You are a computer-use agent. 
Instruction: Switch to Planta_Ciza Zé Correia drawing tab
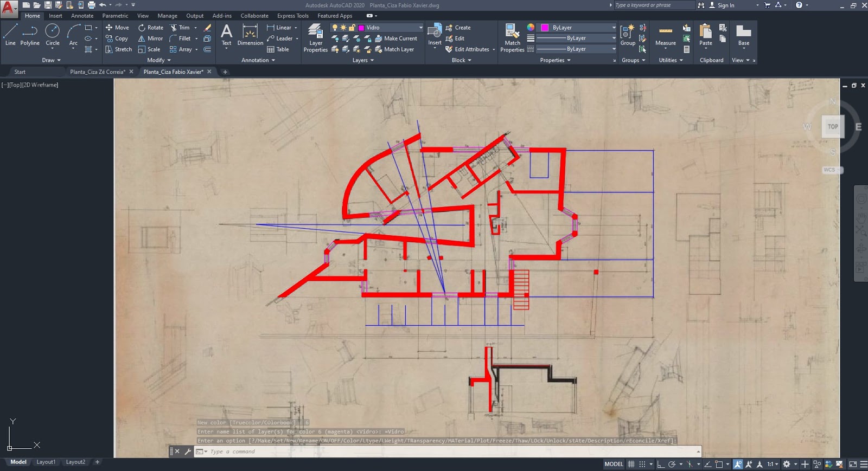[x=97, y=72]
